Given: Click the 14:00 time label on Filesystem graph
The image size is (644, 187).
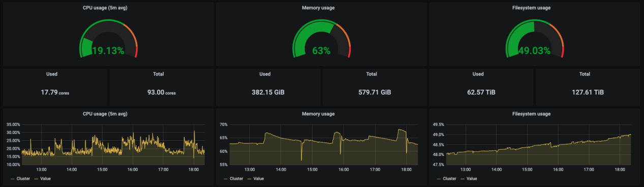Looking at the screenshot, I should pyautogui.click(x=497, y=170).
